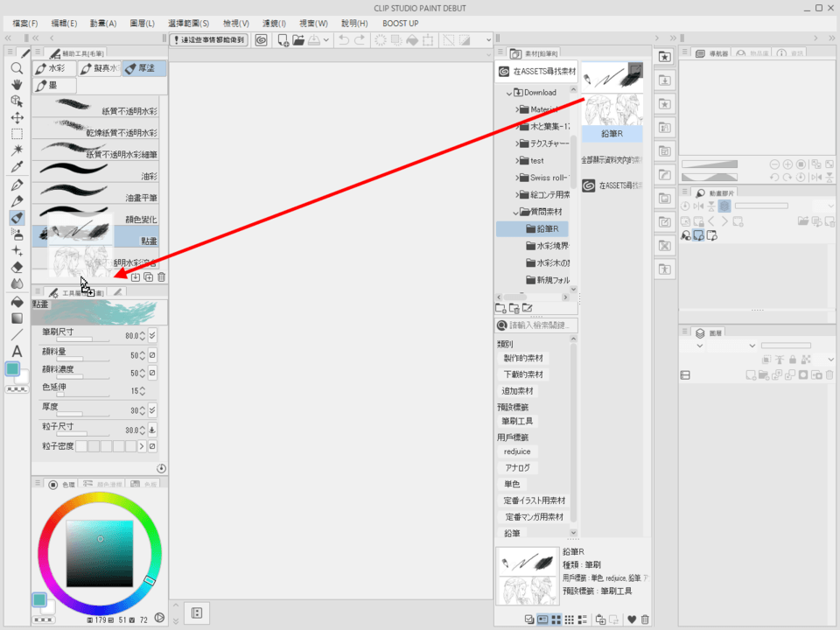Switch to the 厚塗 brush group tab
Screen dimensions: 840x630
[143, 68]
